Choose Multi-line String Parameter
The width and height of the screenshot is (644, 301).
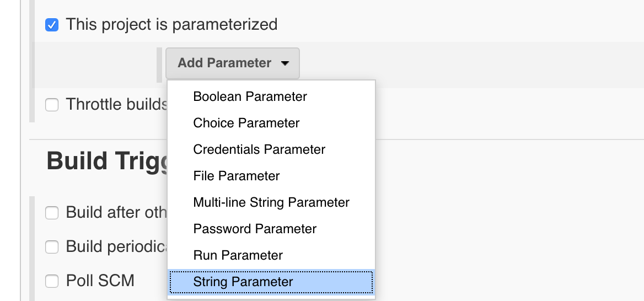point(271,202)
